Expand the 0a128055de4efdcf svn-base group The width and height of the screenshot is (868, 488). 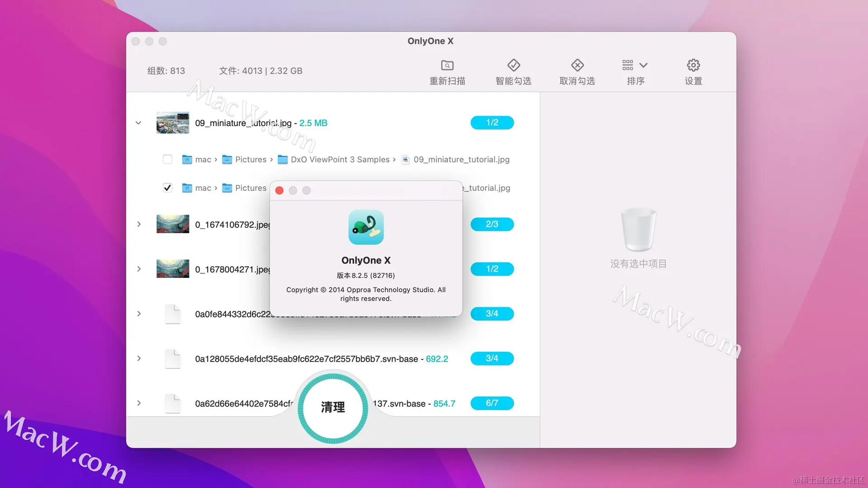coord(139,358)
